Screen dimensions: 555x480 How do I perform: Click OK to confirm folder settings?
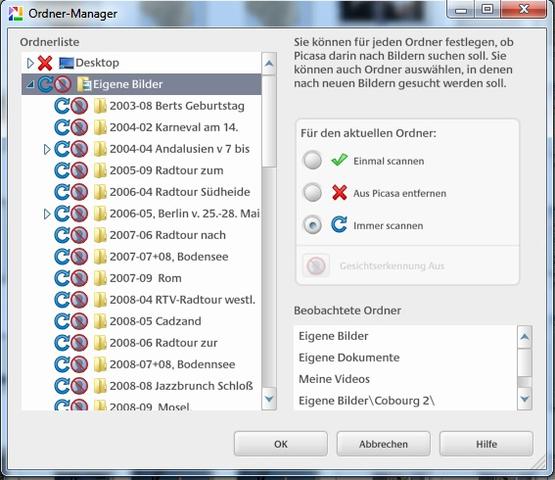click(x=281, y=444)
